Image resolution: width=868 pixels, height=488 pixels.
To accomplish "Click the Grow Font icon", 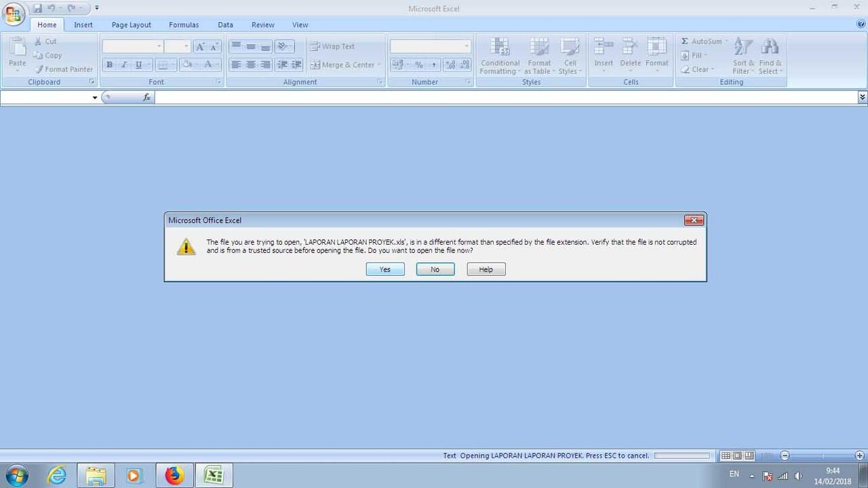I will (x=200, y=47).
